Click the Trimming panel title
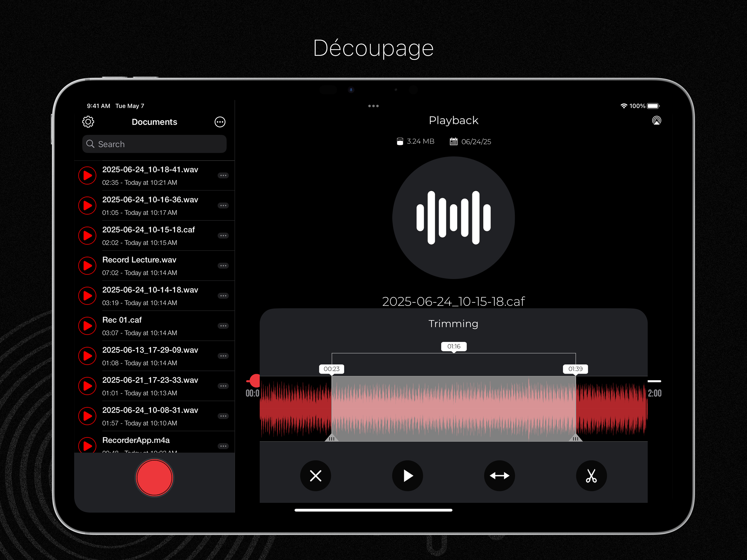747x560 pixels. click(454, 323)
